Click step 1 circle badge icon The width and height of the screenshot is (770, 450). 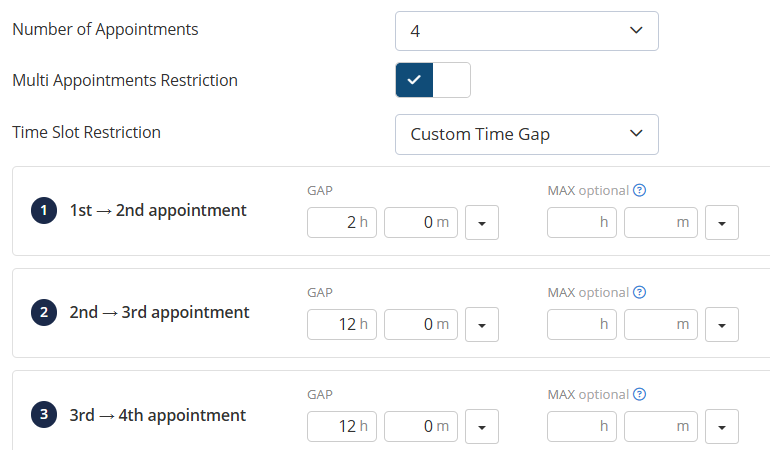pyautogui.click(x=44, y=211)
